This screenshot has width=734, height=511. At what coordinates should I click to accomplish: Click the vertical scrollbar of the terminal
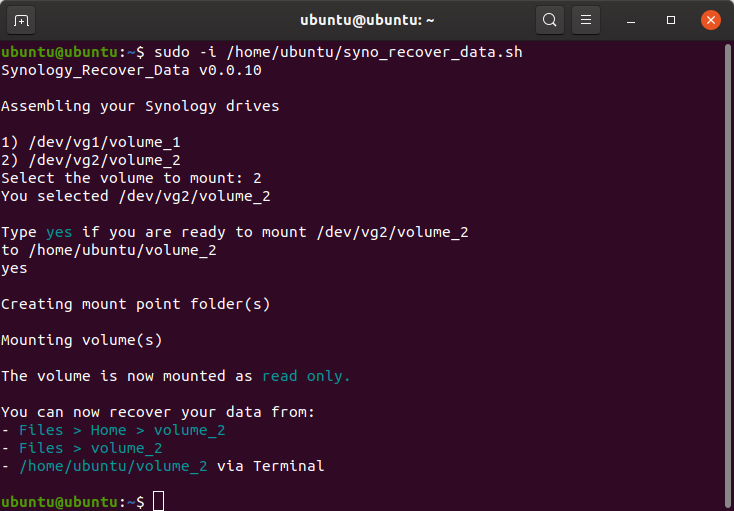727,276
